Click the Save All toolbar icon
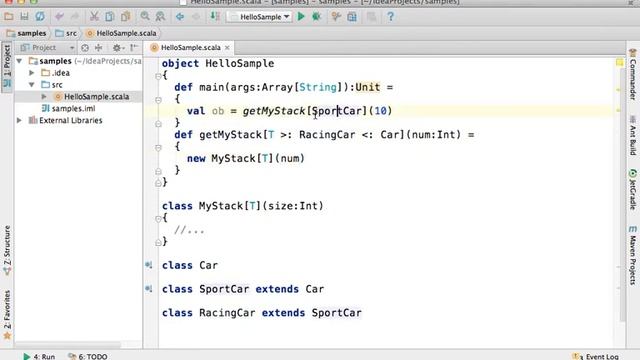640x360 pixels. point(24,17)
